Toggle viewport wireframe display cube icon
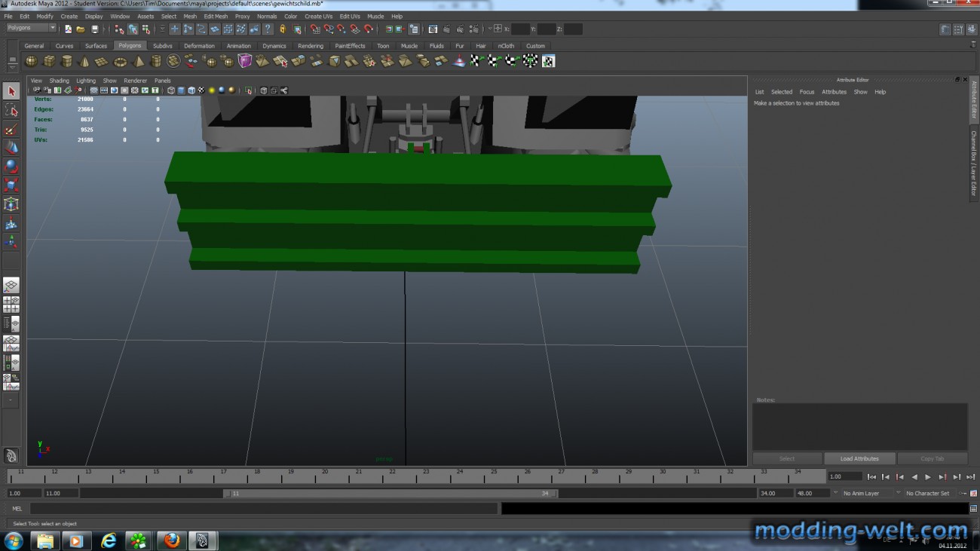This screenshot has width=980, height=551. [x=171, y=90]
